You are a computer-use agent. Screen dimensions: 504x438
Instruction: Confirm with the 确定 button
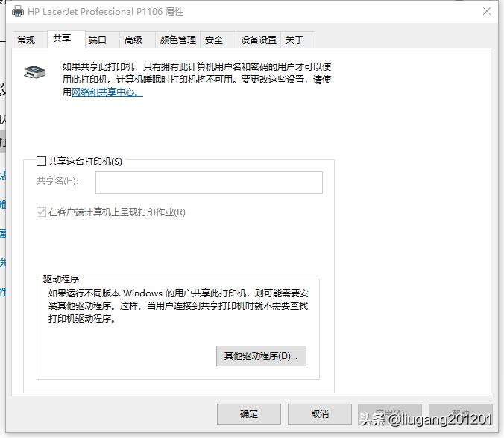coord(249,414)
